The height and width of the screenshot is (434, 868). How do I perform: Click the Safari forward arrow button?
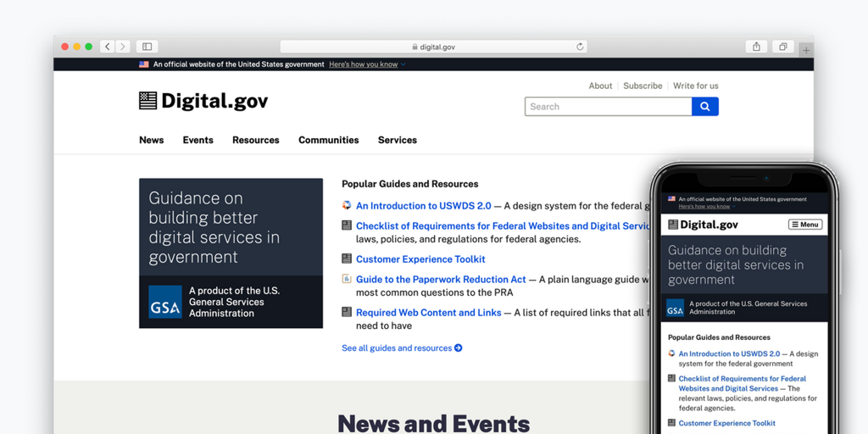pos(122,47)
